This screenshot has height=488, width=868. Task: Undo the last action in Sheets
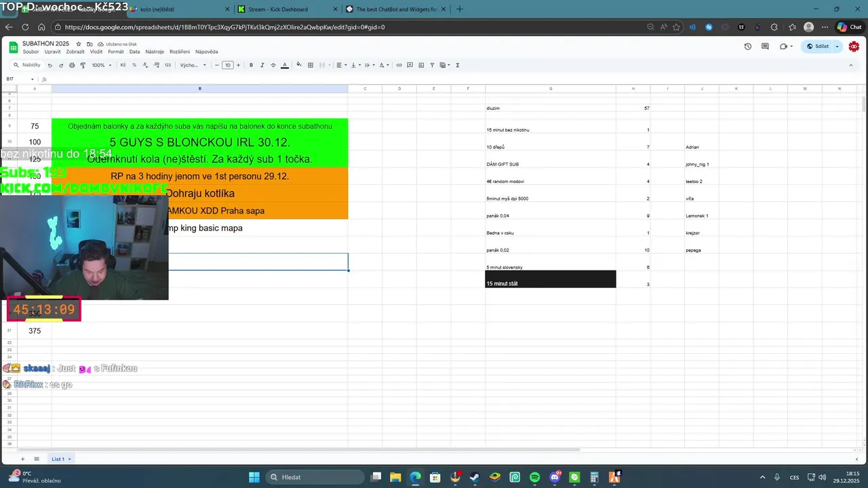50,65
